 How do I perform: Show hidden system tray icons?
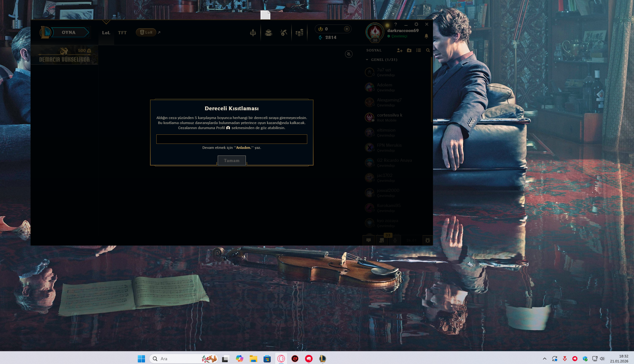coord(545,359)
